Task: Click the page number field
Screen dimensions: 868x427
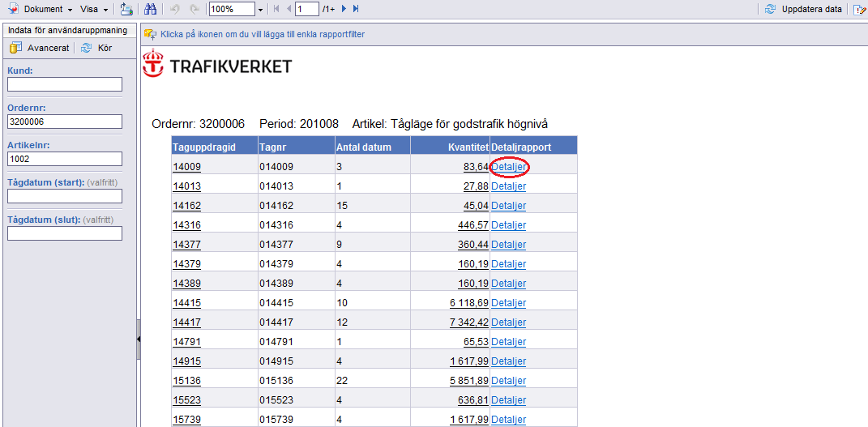Action: coord(307,10)
